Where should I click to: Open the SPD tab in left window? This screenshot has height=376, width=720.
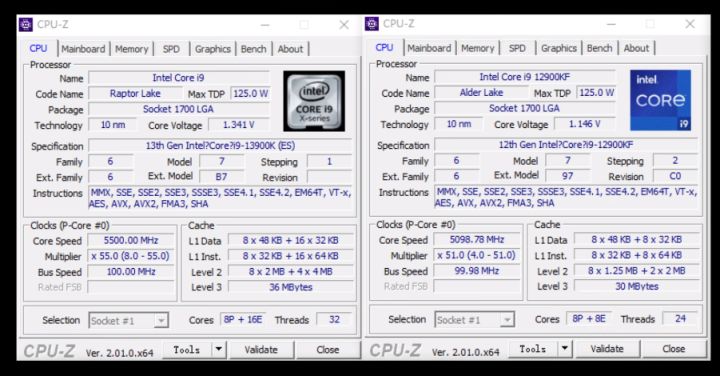(171, 49)
